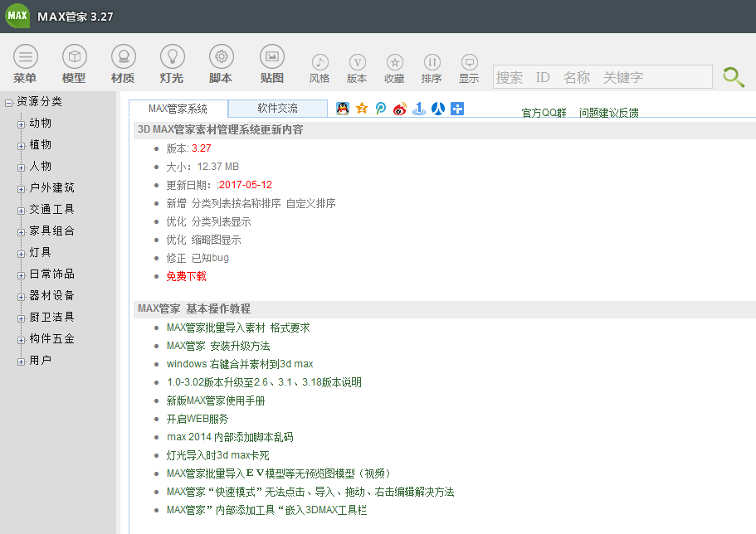Open the 官方QQ群 link
Viewport: 756px width, 534px height.
click(544, 113)
